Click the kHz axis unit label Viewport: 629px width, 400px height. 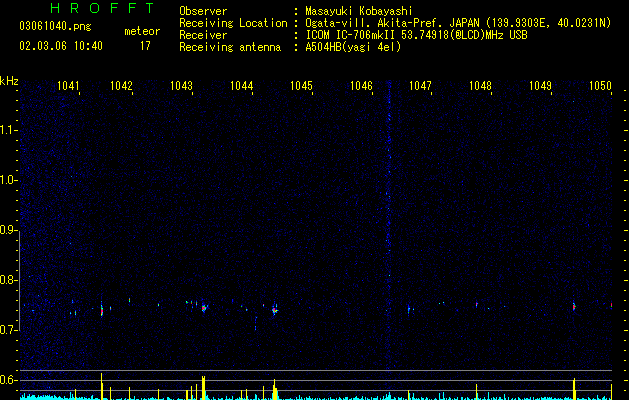tap(9, 81)
